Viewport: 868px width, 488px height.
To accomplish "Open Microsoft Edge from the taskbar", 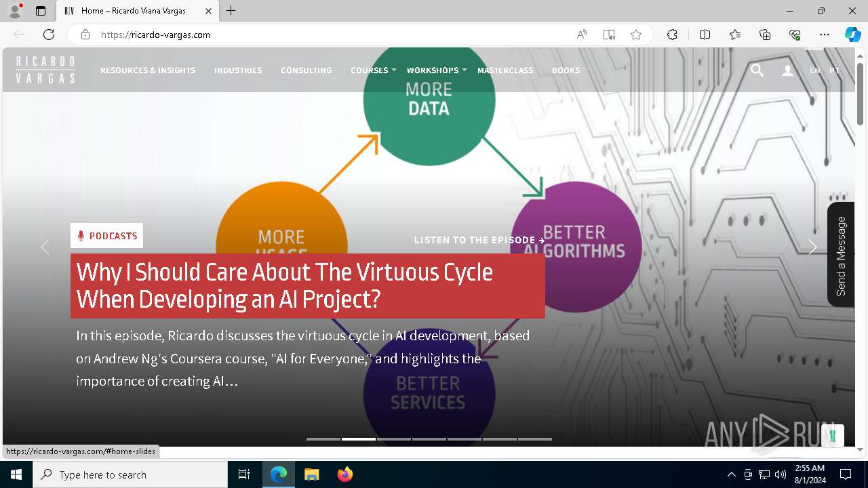I will coord(279,474).
